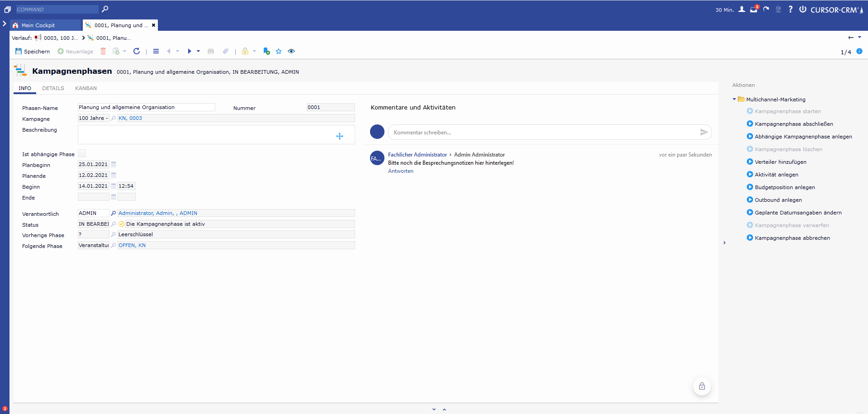Toggle the eye watch icon in toolbar

click(291, 52)
